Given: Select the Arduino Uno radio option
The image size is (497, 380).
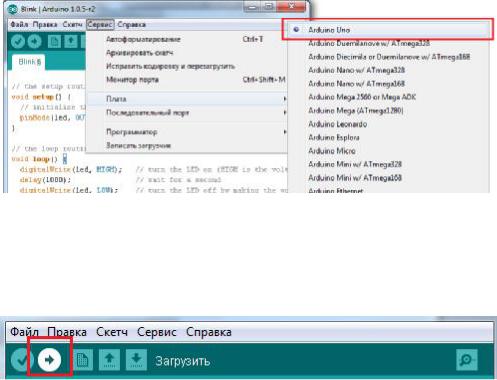Looking at the screenshot, I should pyautogui.click(x=388, y=30).
